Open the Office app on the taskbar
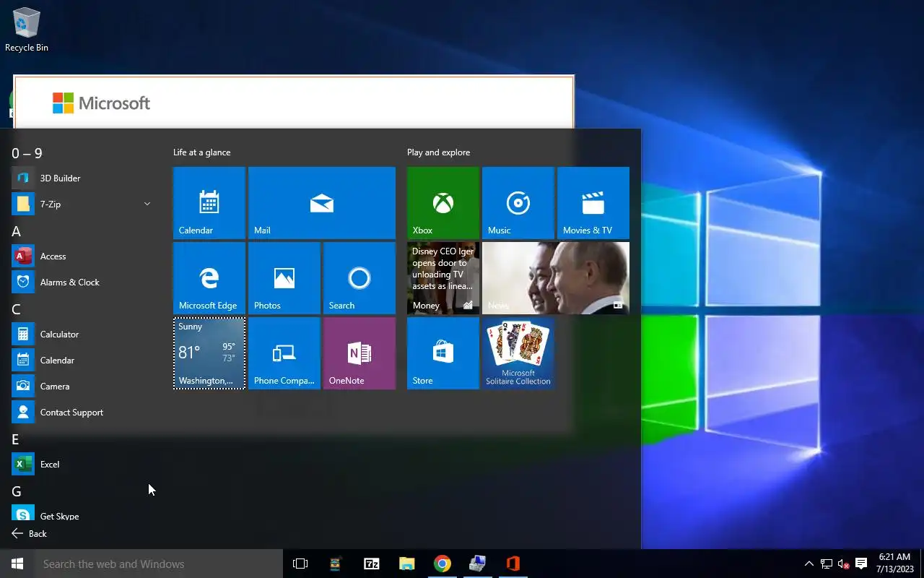 pos(513,564)
